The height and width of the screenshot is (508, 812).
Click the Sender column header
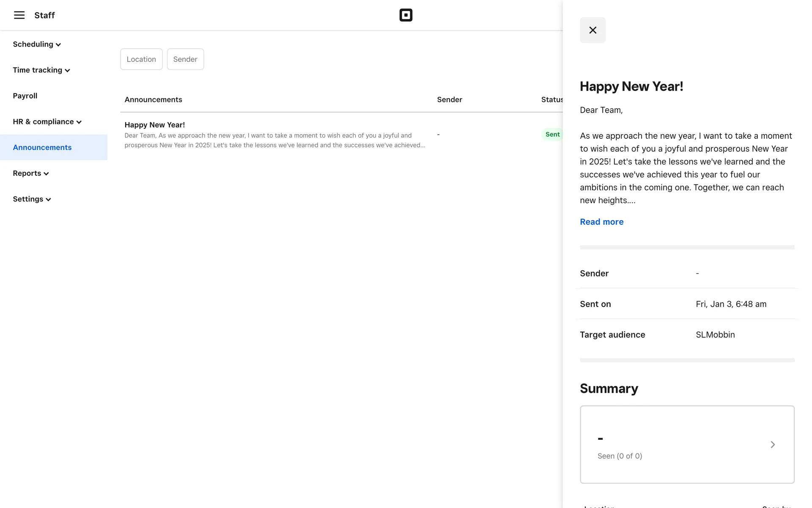click(x=449, y=100)
